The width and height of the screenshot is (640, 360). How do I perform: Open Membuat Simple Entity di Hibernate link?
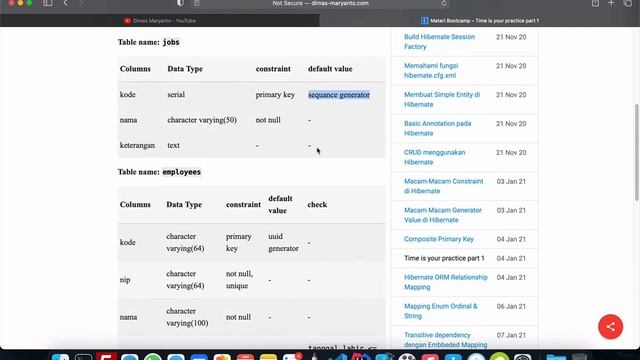[x=442, y=100]
